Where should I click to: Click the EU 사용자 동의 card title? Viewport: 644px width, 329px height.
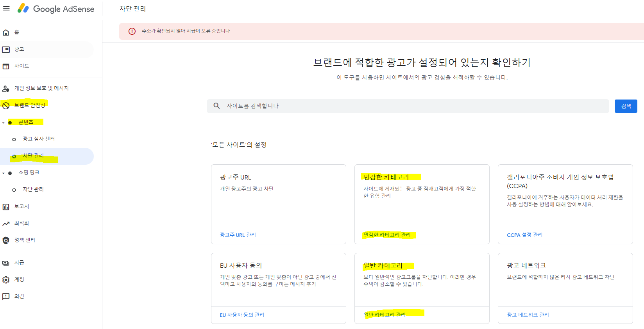click(x=241, y=265)
